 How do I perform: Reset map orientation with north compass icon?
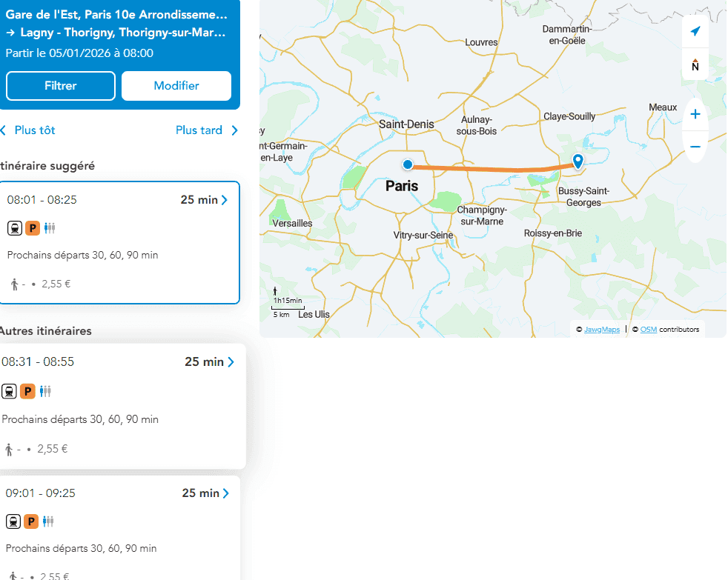[x=695, y=65]
